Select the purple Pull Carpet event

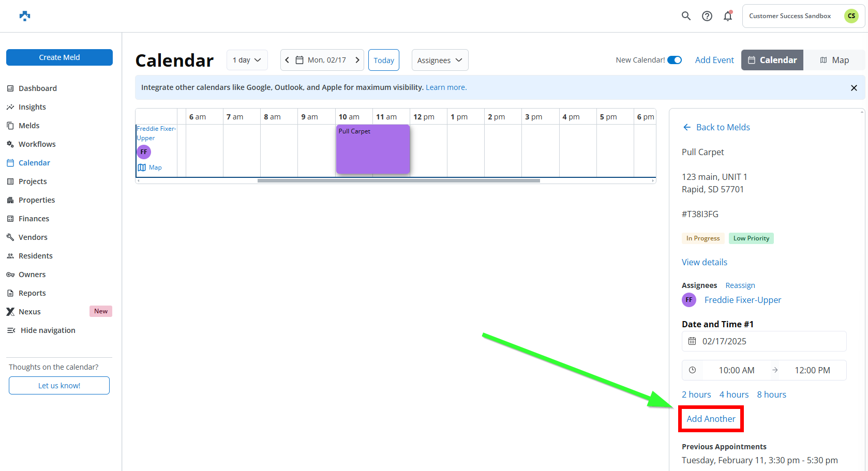pyautogui.click(x=372, y=150)
